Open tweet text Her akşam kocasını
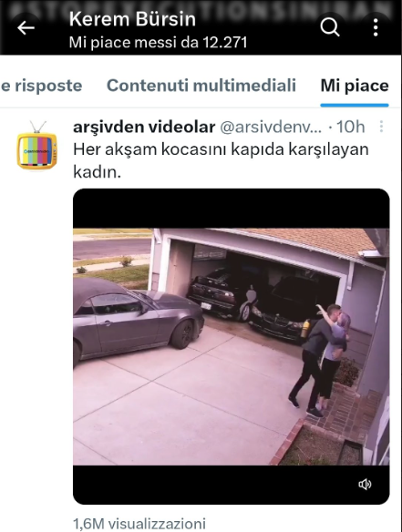This screenshot has height=532, width=402. click(x=221, y=160)
